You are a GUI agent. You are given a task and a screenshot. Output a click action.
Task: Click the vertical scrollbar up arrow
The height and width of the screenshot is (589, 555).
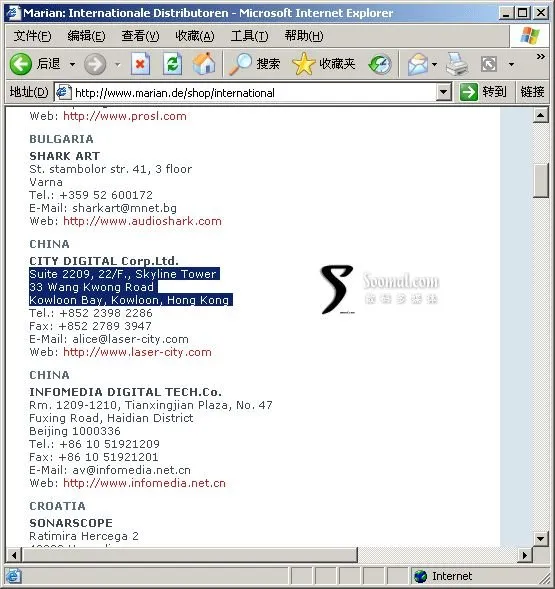click(541, 115)
